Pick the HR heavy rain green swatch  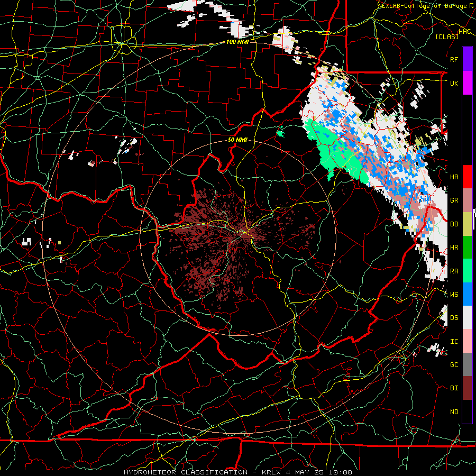(x=467, y=248)
